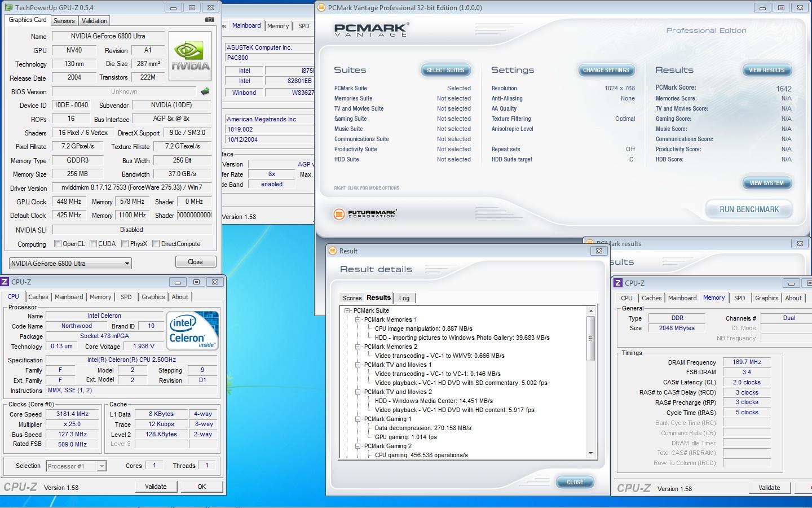Click the NVIDIA logo in GPU-Z

coord(190,56)
